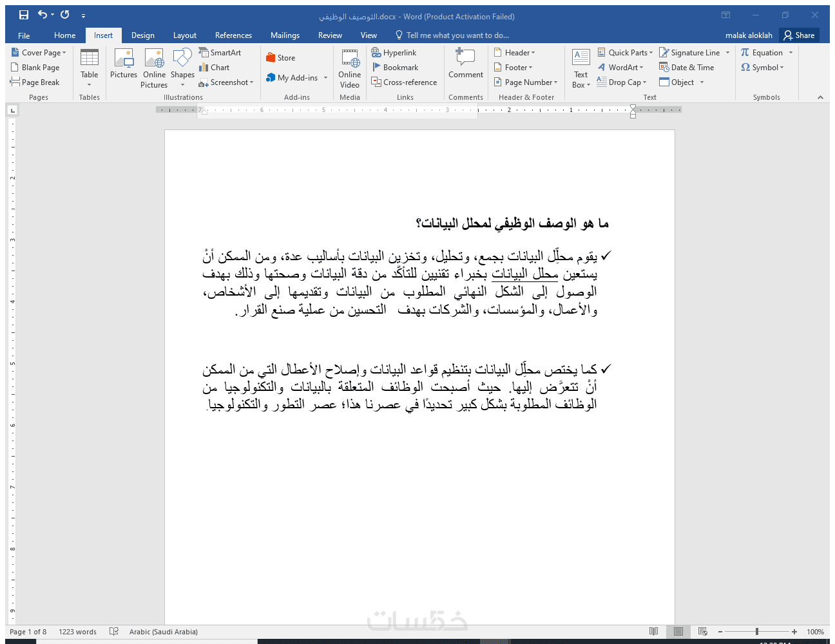This screenshot has width=835, height=644.
Task: Open the Office Store
Action: pos(280,58)
